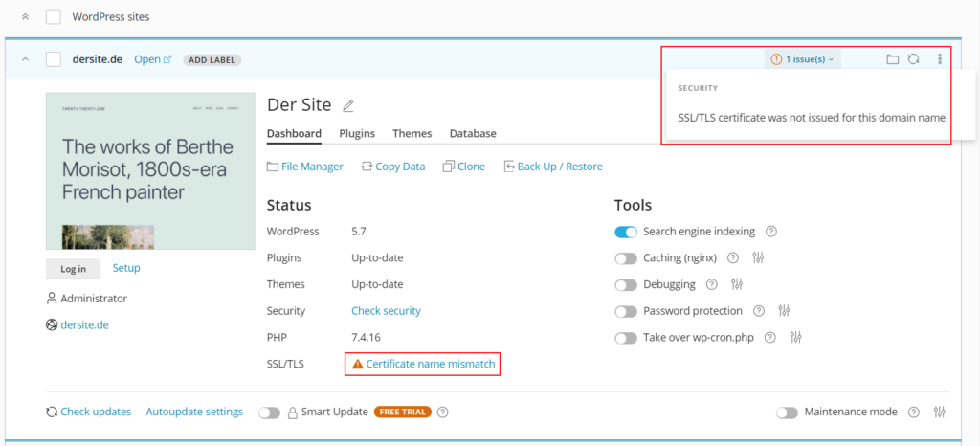980x446 pixels.
Task: Tick the dersite.de row checkbox
Action: (x=54, y=59)
